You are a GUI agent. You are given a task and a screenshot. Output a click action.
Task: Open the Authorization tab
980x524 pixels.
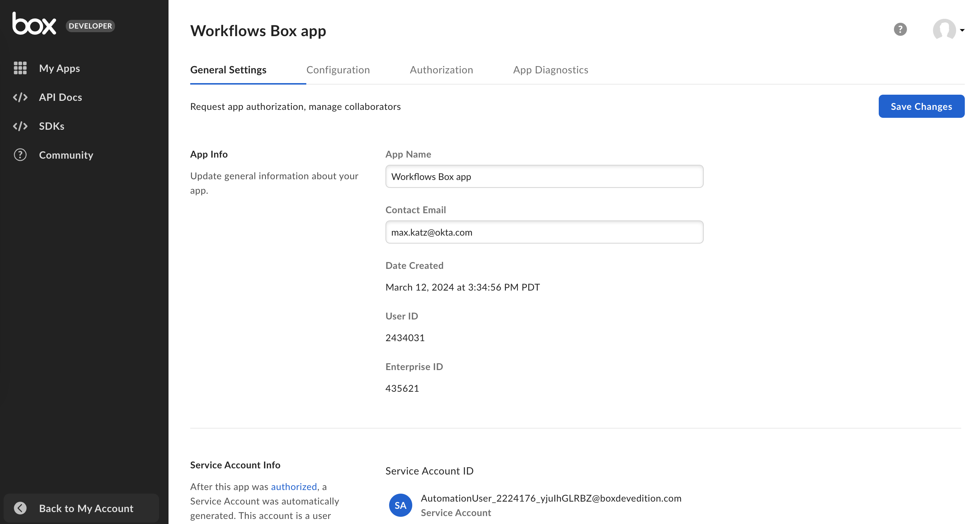[x=441, y=70]
